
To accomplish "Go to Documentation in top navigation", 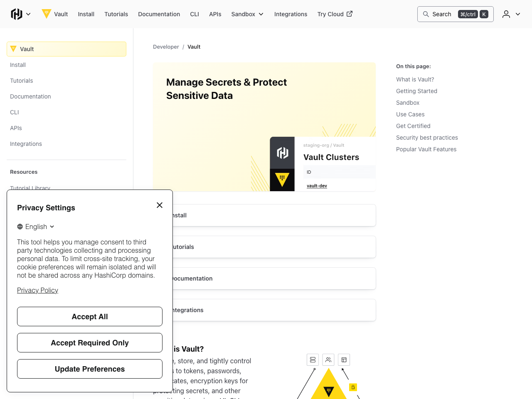I will [x=159, y=14].
